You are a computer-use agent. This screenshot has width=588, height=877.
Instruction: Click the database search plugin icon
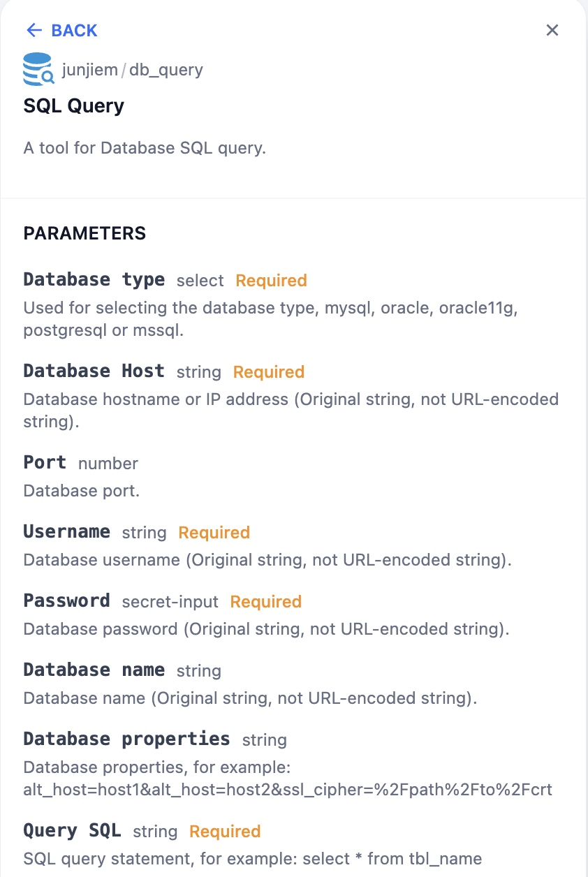click(x=38, y=69)
